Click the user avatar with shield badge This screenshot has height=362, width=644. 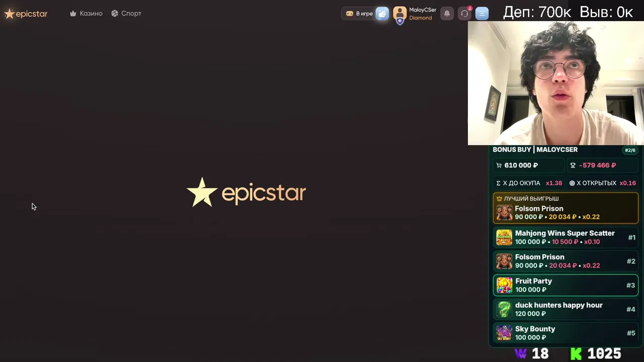(x=399, y=15)
